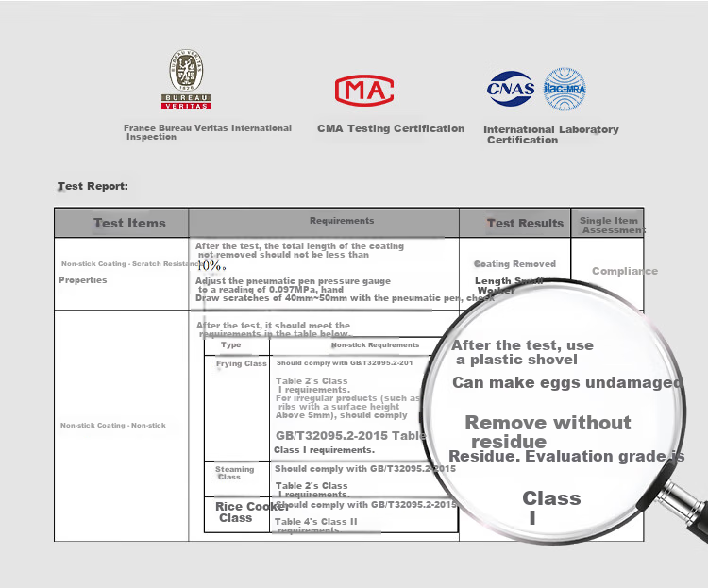Click the ilac-MRA round logo
708x588 pixels.
pos(565,89)
